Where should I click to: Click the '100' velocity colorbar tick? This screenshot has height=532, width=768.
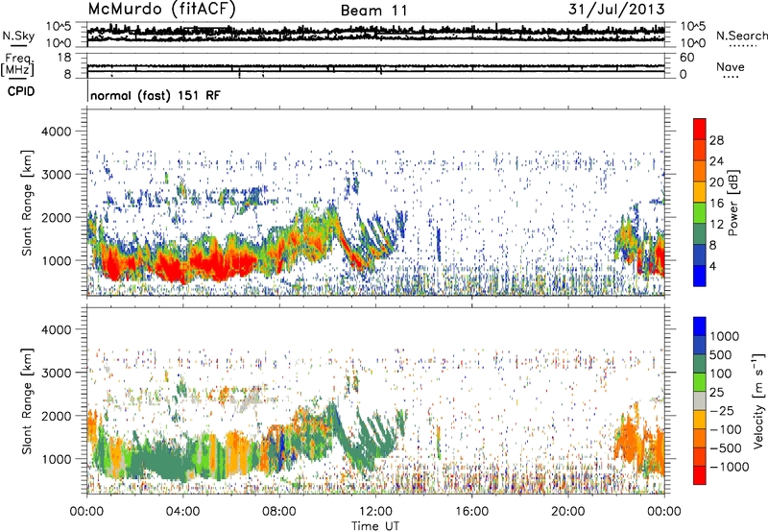click(721, 374)
